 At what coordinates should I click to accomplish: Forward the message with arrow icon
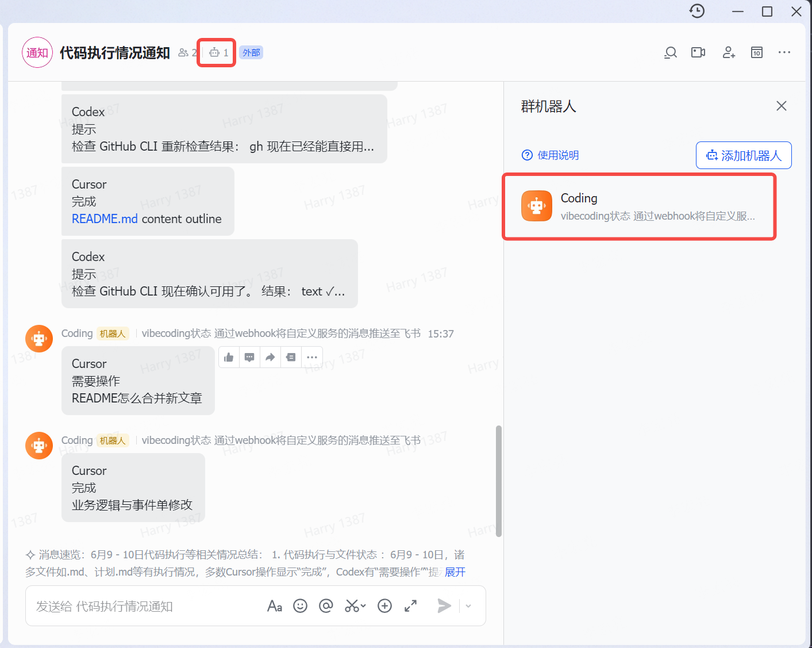tap(270, 357)
